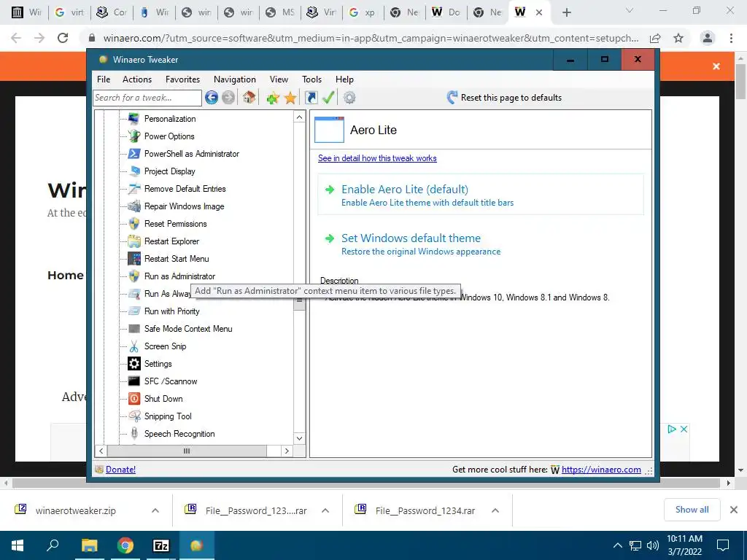Viewport: 747px width, 560px height.
Task: Open the https://winaero.com link
Action: pyautogui.click(x=601, y=470)
